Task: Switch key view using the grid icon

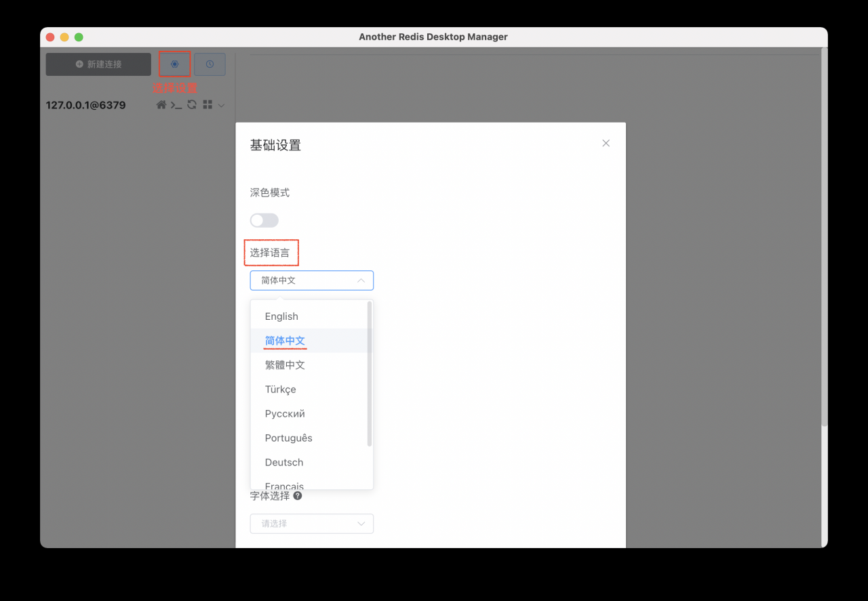Action: pyautogui.click(x=208, y=105)
